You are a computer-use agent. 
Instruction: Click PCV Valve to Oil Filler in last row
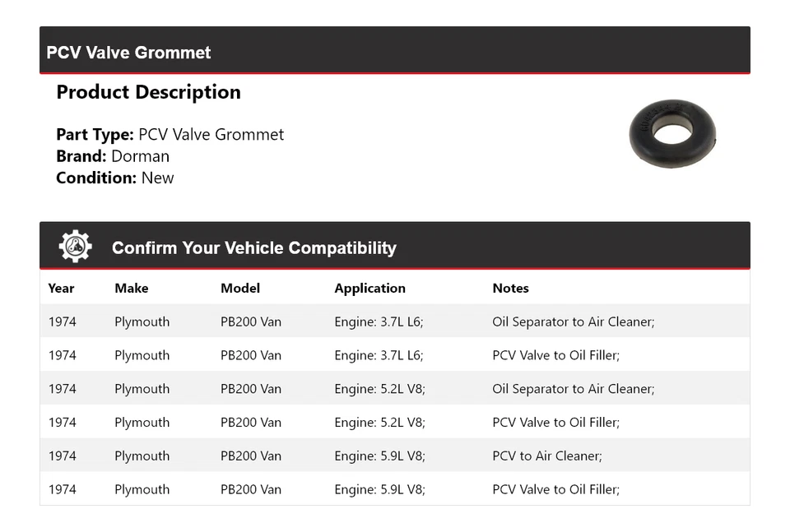(x=555, y=489)
